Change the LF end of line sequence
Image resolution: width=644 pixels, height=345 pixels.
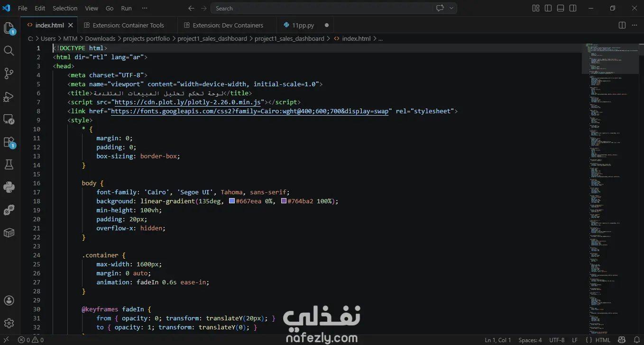pos(575,340)
